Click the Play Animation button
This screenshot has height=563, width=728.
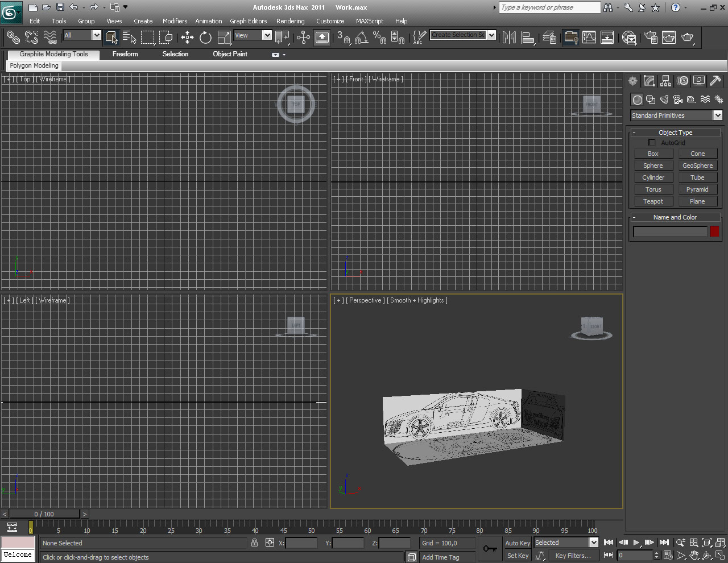(x=636, y=543)
